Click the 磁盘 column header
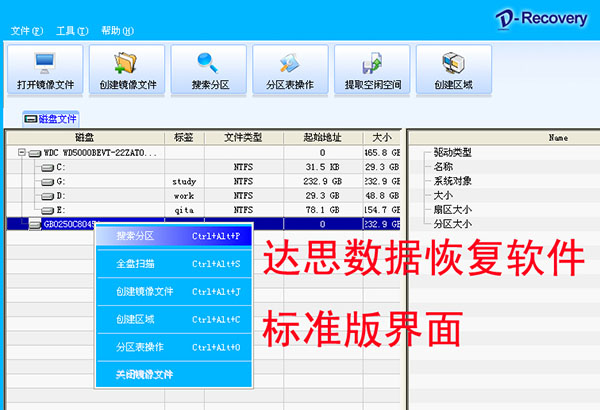Screen dimensions: 600x410 point(85,137)
